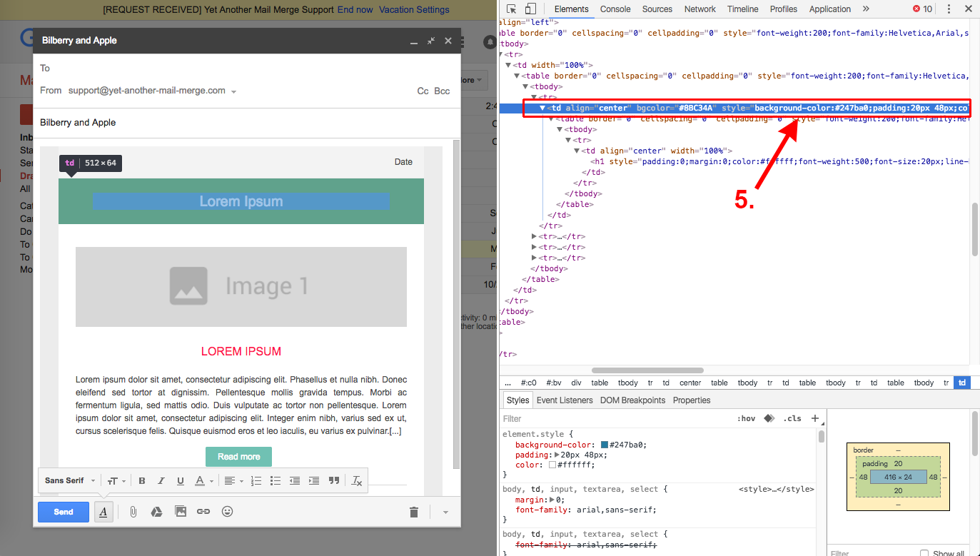The height and width of the screenshot is (556, 980).
Task: Open Vacation Settings link at the top
Action: point(414,9)
